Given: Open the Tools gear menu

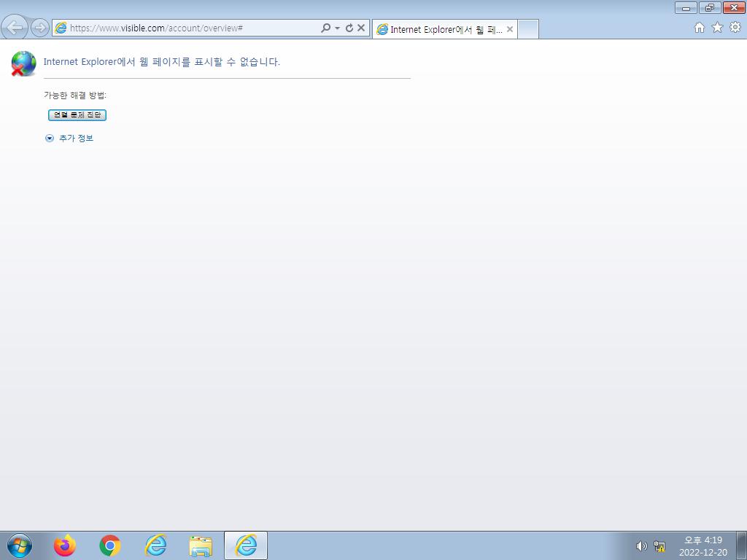Looking at the screenshot, I should (x=735, y=28).
